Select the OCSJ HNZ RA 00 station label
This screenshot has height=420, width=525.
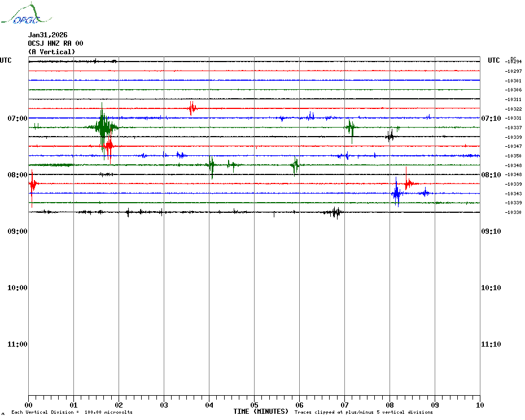(55, 43)
